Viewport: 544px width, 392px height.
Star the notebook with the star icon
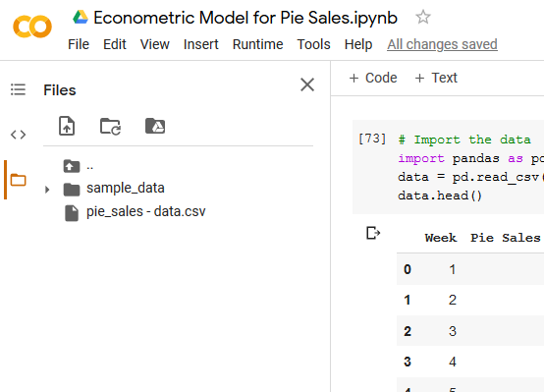423,17
